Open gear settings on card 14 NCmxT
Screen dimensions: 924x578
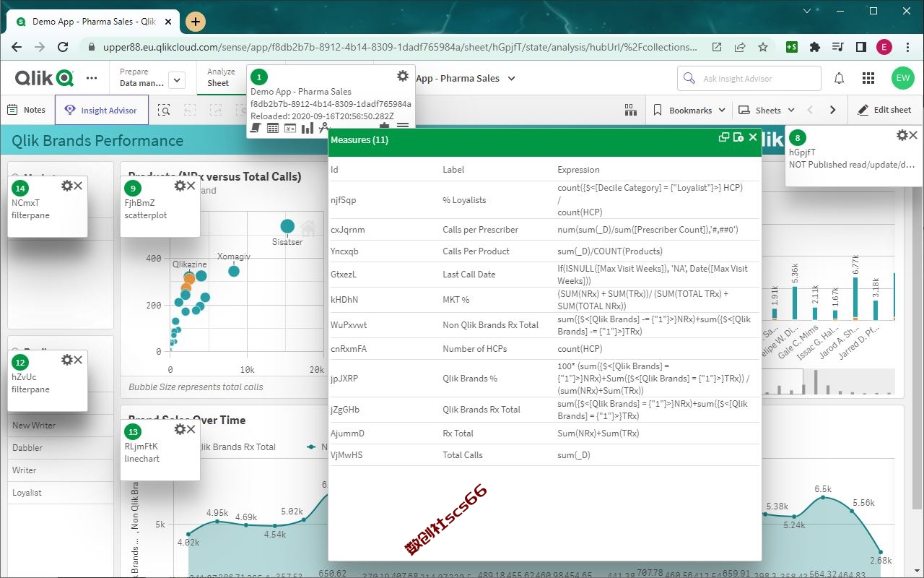(67, 186)
